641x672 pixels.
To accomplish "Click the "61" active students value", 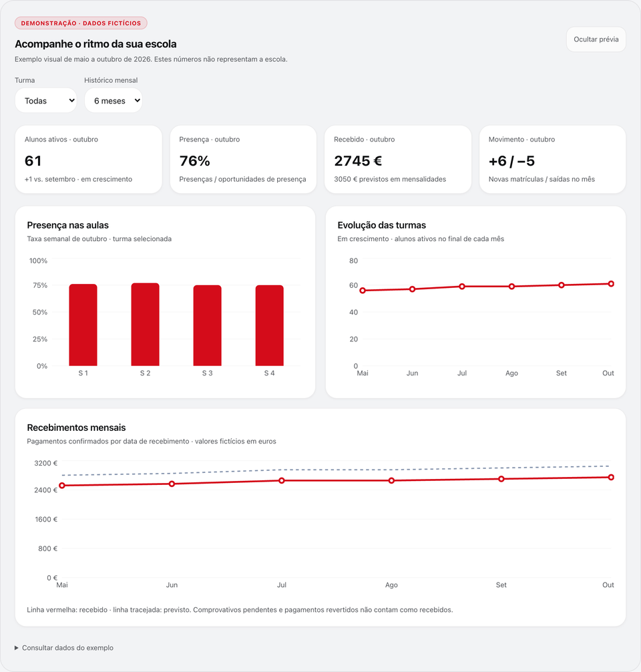I will 33,161.
